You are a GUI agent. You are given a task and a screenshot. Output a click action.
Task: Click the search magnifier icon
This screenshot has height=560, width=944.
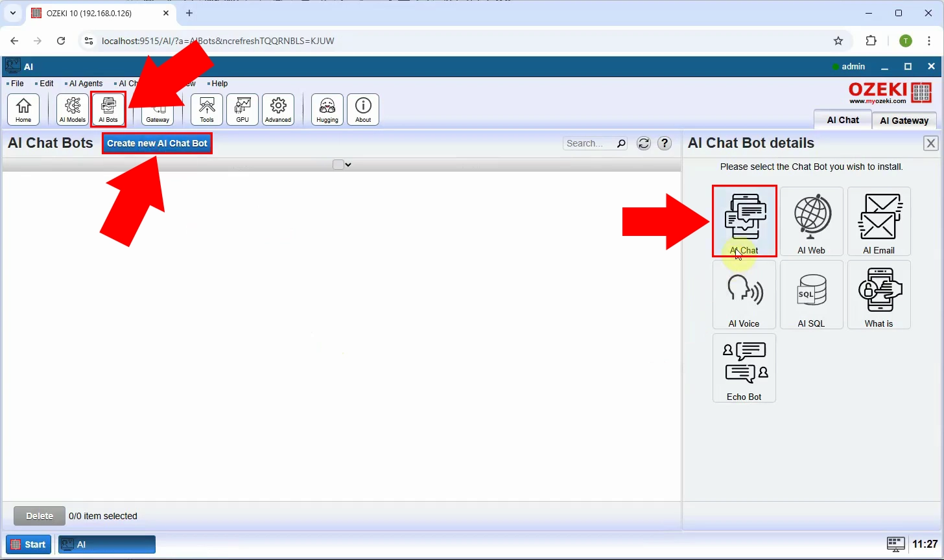pos(621,143)
